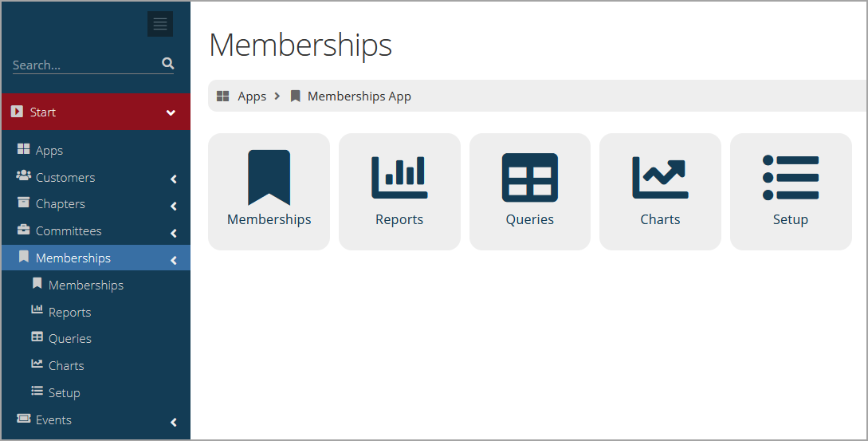Focus the sidebar Search field

tap(86, 65)
